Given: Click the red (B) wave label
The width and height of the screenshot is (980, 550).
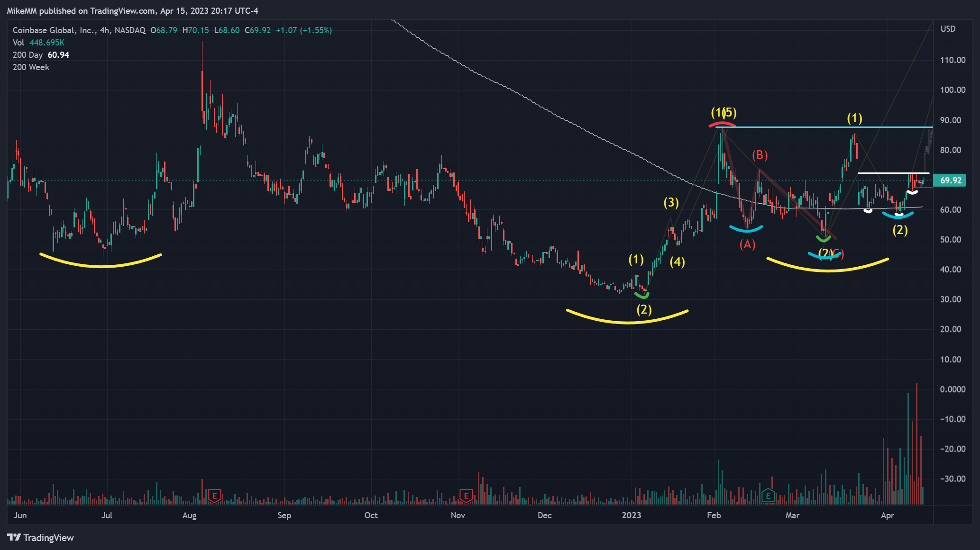Looking at the screenshot, I should (x=760, y=155).
